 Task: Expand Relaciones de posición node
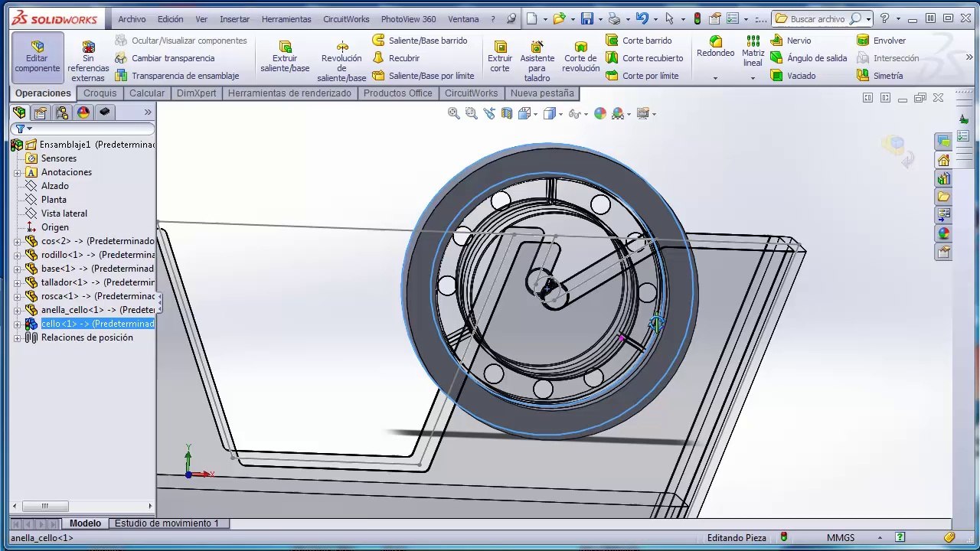[18, 337]
